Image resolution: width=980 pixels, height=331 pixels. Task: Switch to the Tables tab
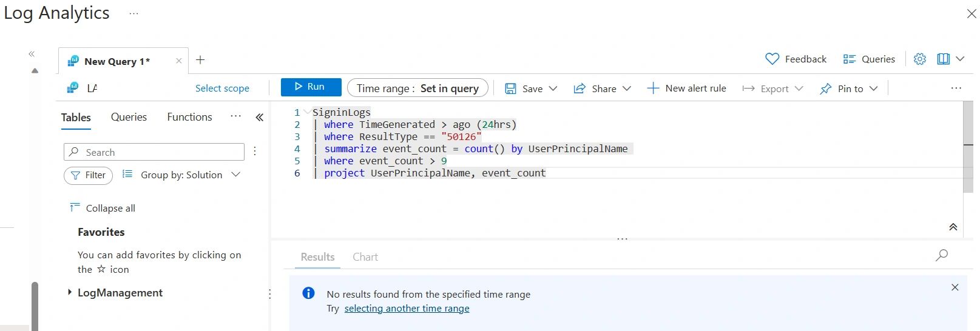tap(76, 118)
